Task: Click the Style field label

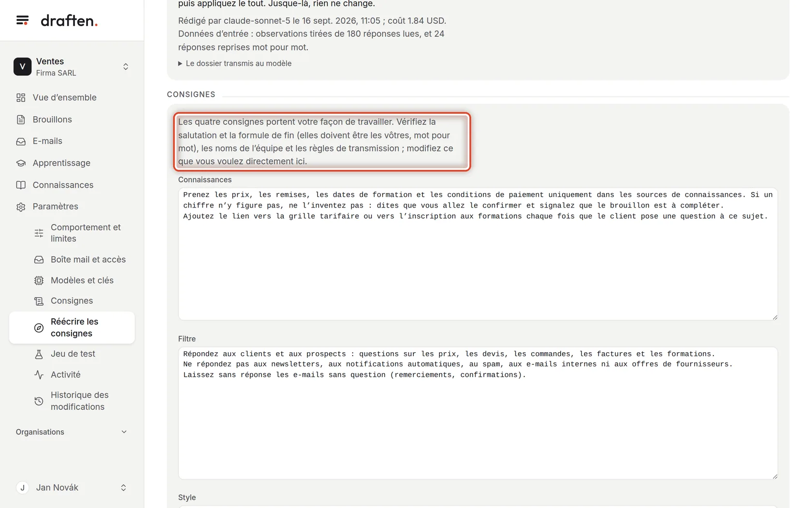Action: coord(187,497)
